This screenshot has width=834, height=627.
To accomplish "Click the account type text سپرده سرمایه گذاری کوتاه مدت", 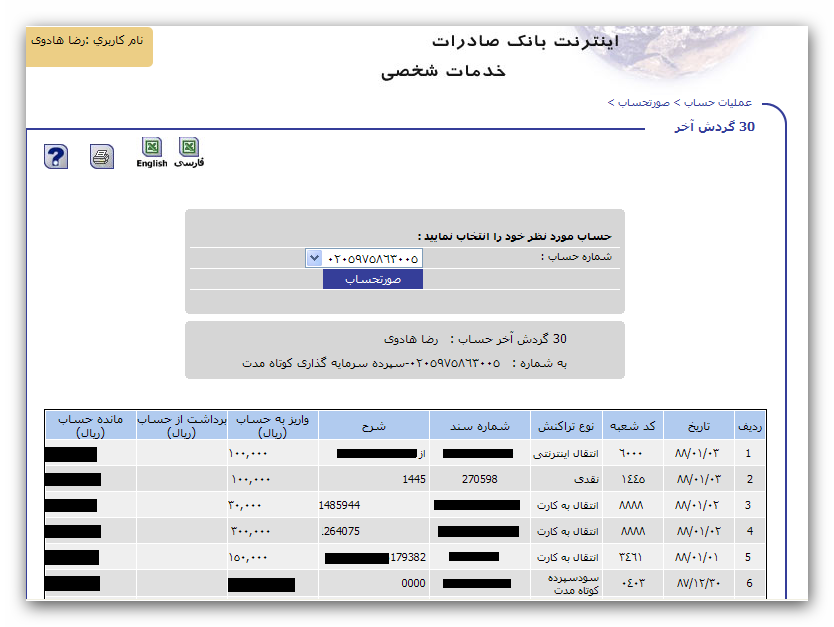I will 324,363.
